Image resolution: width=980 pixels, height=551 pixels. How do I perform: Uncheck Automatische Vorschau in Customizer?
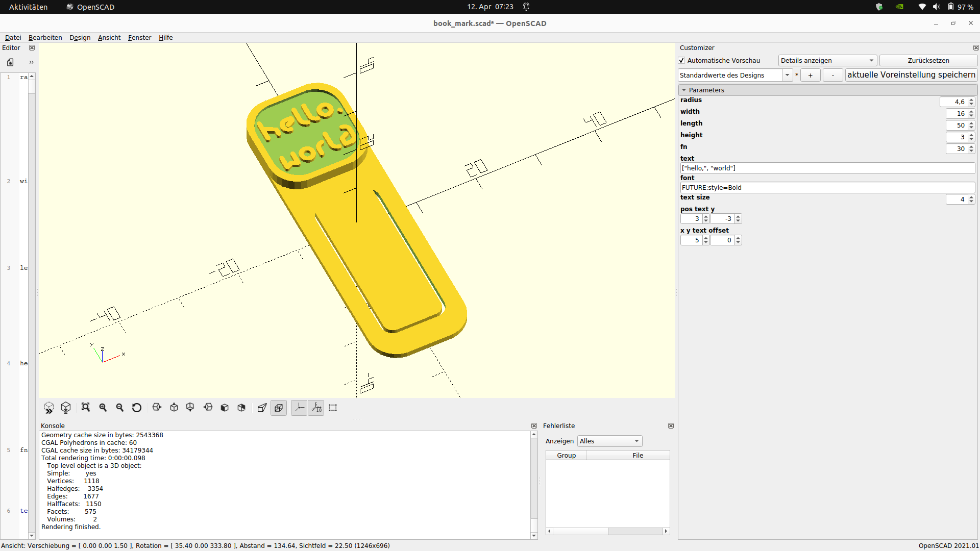pos(681,60)
